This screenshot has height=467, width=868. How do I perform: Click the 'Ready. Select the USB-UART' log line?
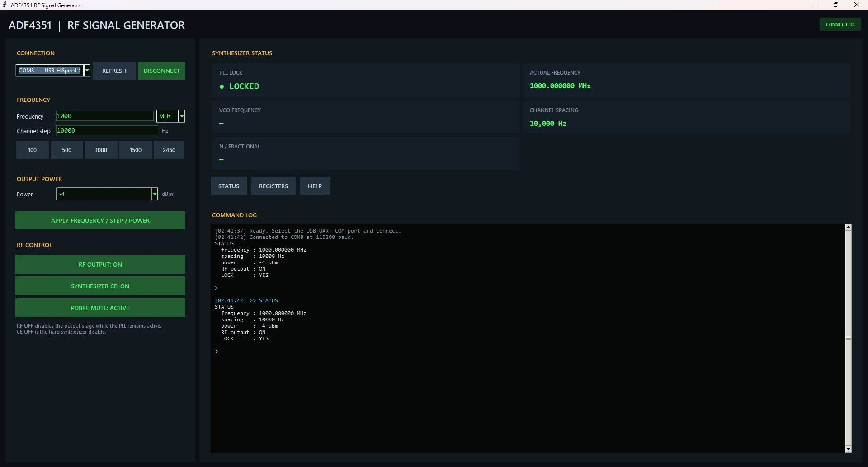[308, 231]
